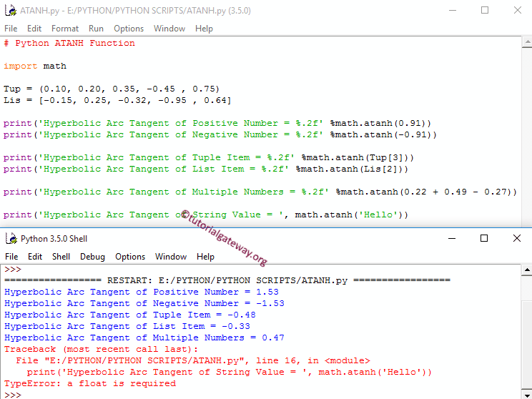Open File menu in ATANH.py editor window
This screenshot has width=532, height=399.
click(x=11, y=29)
